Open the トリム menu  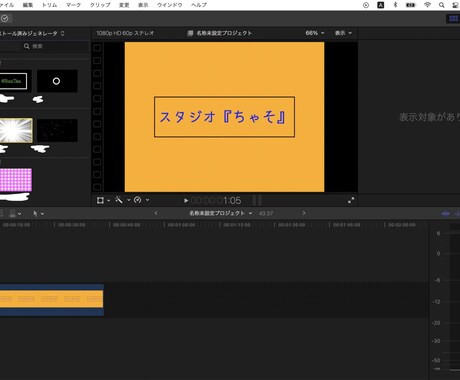[49, 5]
